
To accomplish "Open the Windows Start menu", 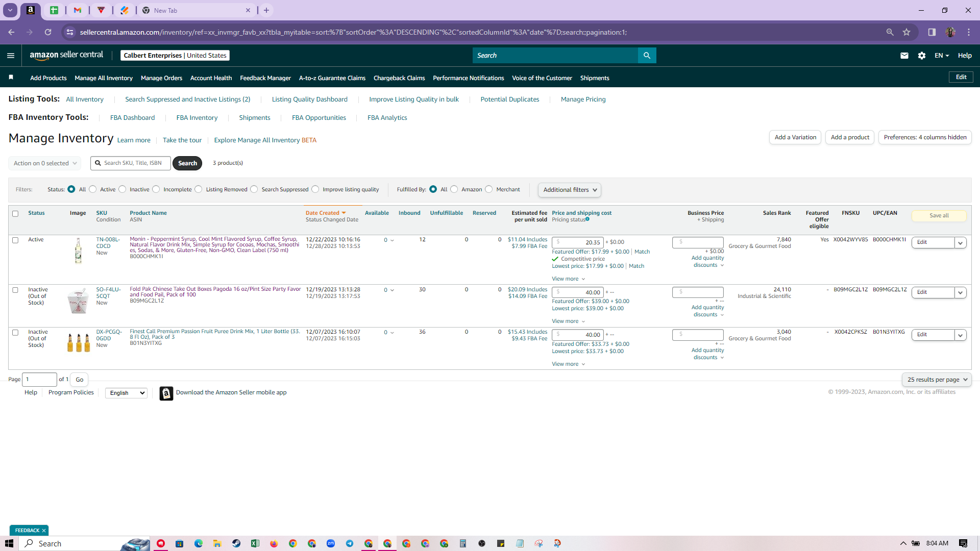I will coord(9,543).
